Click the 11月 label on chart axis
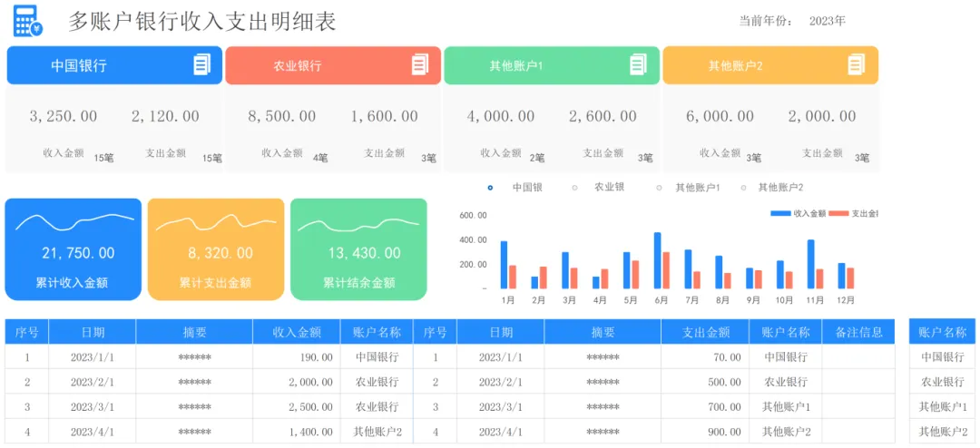The image size is (980, 448). tap(814, 300)
